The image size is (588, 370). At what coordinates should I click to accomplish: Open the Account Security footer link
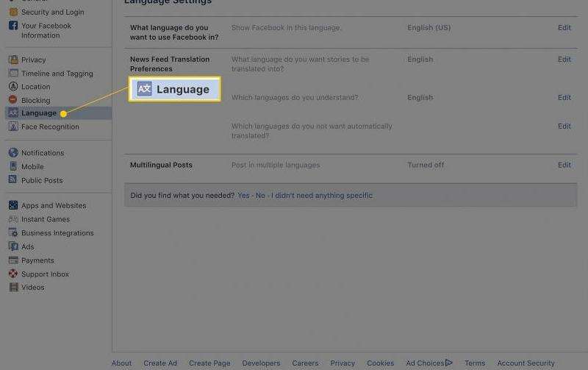[526, 363]
